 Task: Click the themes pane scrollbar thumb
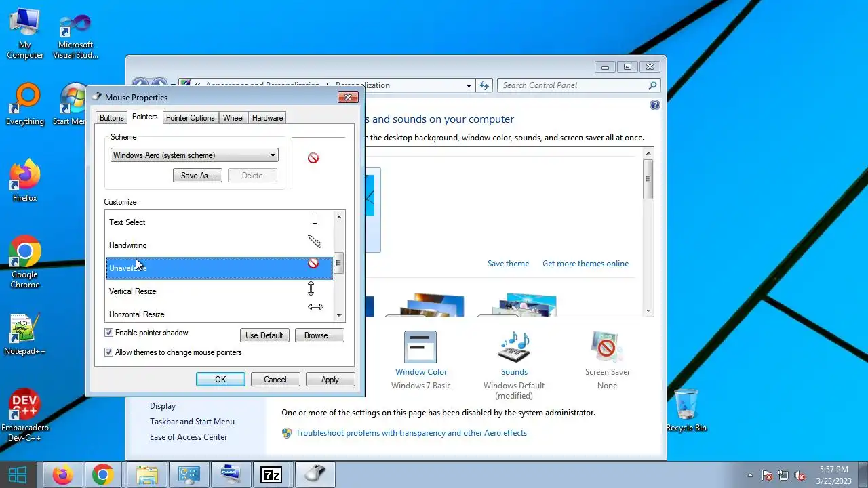click(648, 179)
